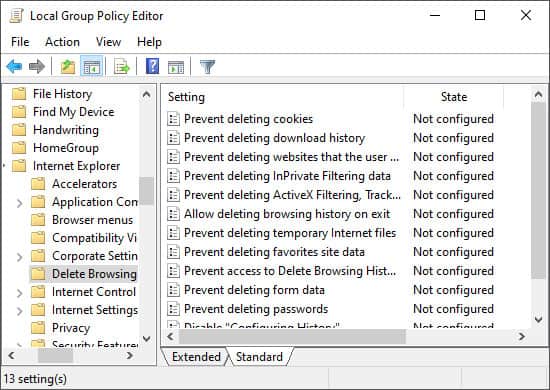Click the tree pane right scroll arrow
The width and height of the screenshot is (550, 390).
point(130,356)
